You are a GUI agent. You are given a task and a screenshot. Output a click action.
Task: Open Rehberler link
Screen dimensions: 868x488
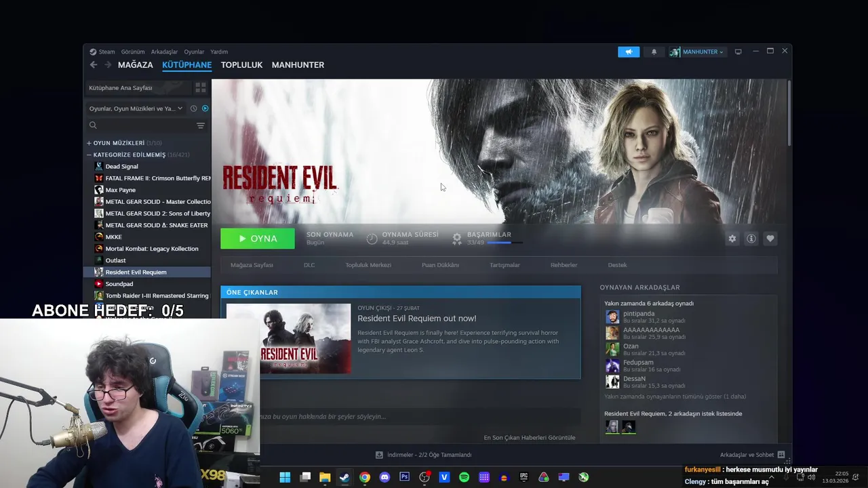click(x=564, y=265)
